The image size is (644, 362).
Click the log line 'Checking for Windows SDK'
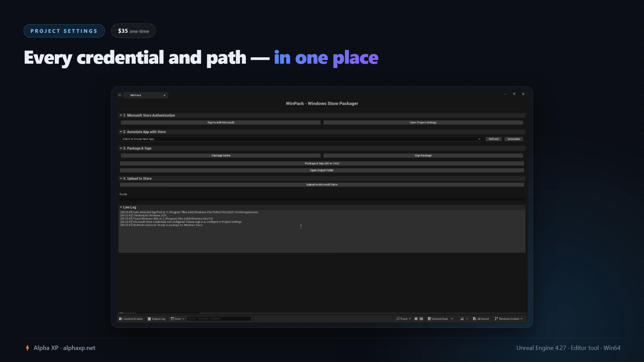144,216
